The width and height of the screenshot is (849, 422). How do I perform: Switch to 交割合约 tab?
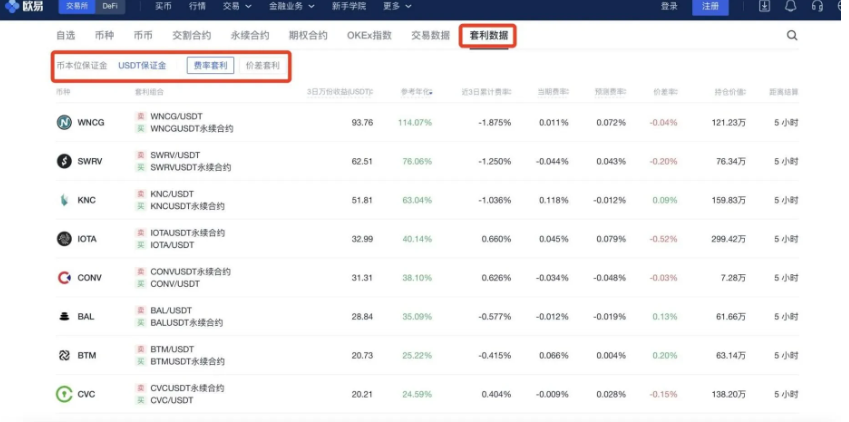click(192, 36)
